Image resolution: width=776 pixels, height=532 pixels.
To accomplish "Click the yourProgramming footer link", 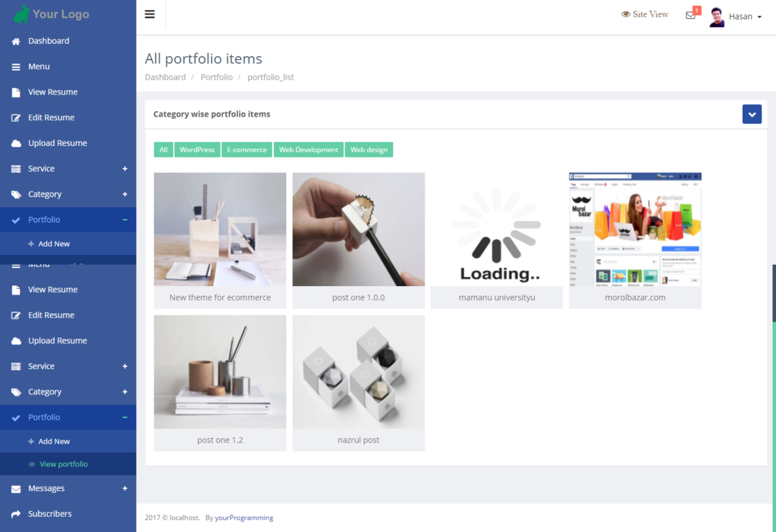I will pos(244,518).
